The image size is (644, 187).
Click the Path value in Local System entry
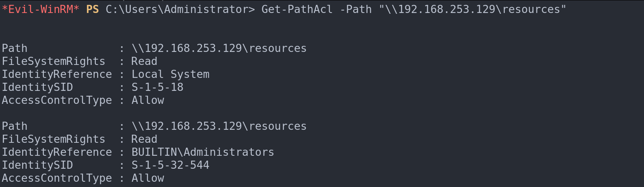pos(219,48)
